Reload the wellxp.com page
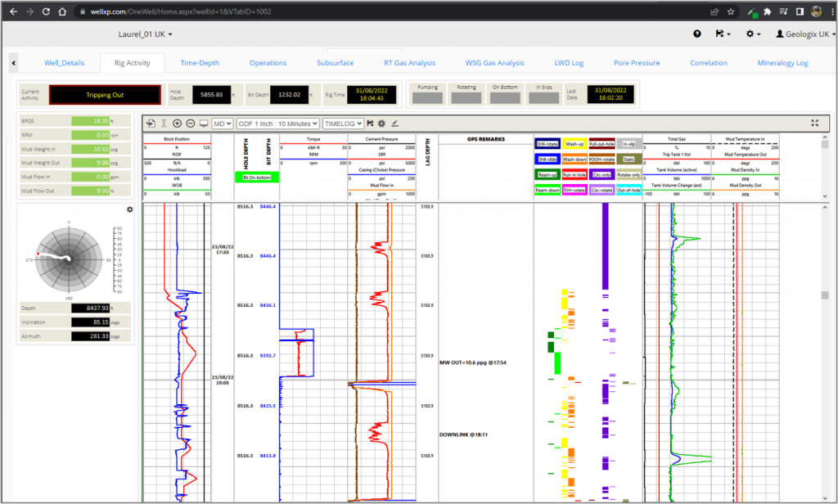This screenshot has height=504, width=838. [46, 11]
